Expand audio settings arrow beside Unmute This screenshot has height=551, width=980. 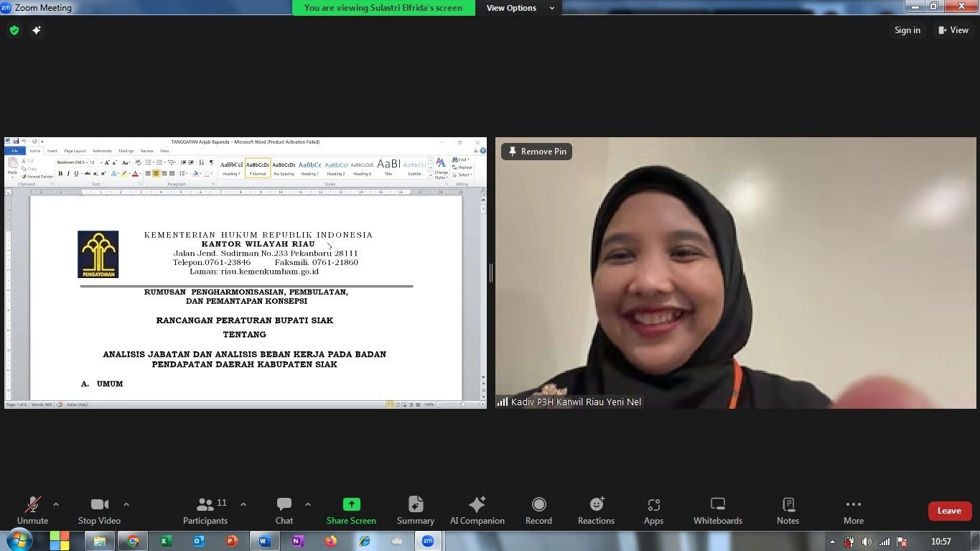pyautogui.click(x=56, y=504)
